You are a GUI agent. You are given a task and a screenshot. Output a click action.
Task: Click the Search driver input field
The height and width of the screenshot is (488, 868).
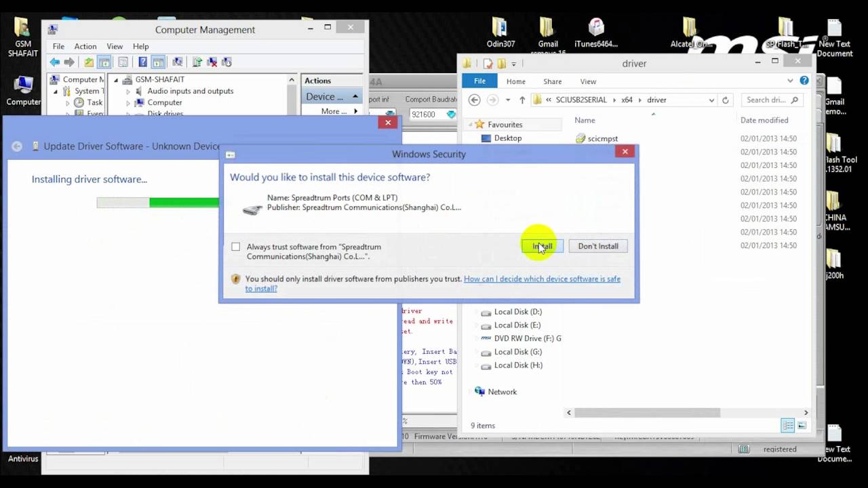(772, 100)
